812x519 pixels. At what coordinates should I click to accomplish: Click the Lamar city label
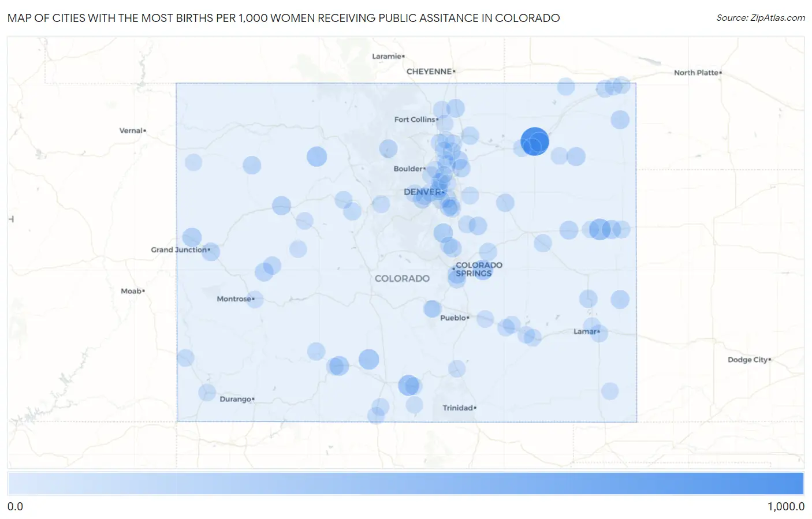[x=585, y=331]
